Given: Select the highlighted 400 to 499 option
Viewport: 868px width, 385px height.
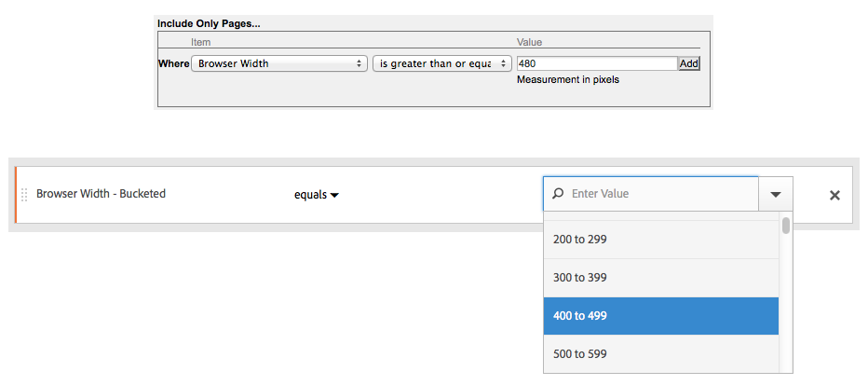Looking at the screenshot, I should pos(579,316).
